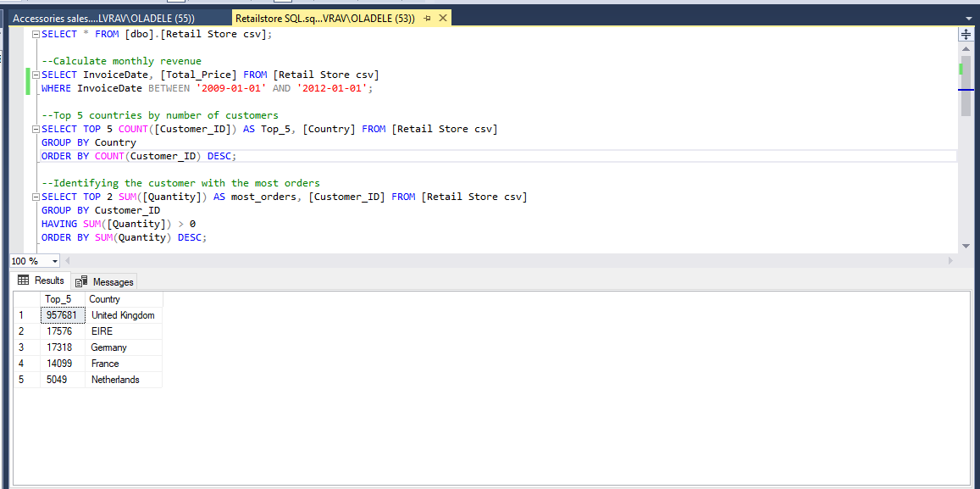
Task: Select the Netherlands cell
Action: [124, 380]
